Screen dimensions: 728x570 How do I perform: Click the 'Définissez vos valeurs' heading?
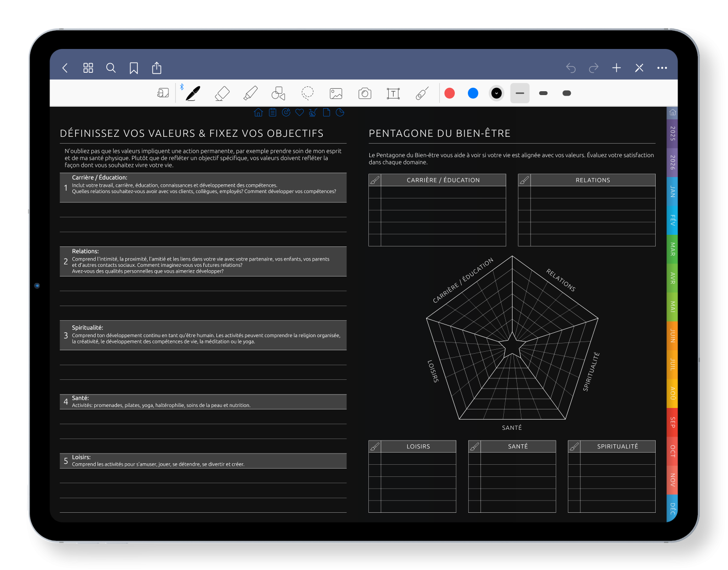click(x=192, y=133)
